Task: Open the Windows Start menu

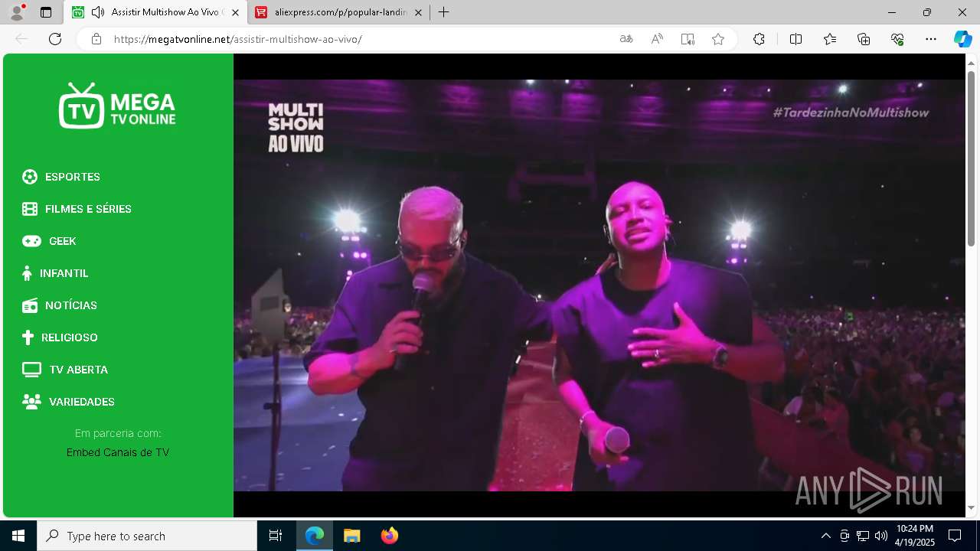Action: [18, 536]
